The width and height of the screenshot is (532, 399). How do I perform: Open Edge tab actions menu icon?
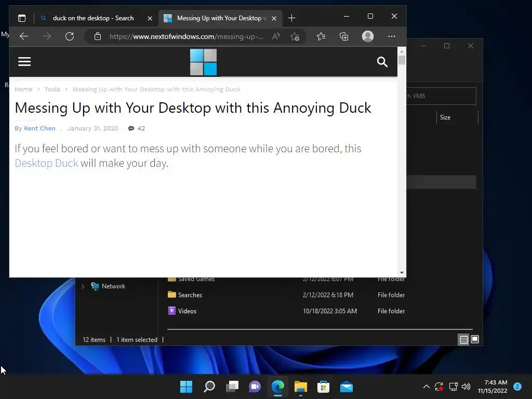pos(22,18)
